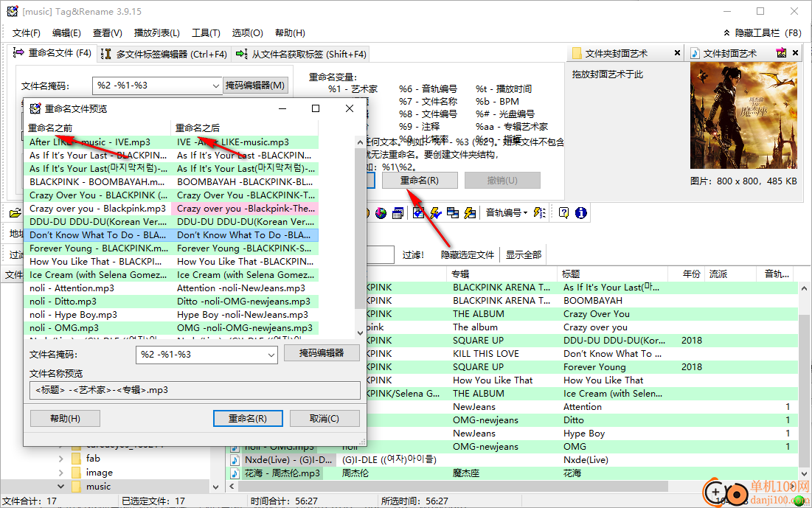The image size is (812, 508).
Task: Click the 过滤! button
Action: (x=413, y=255)
